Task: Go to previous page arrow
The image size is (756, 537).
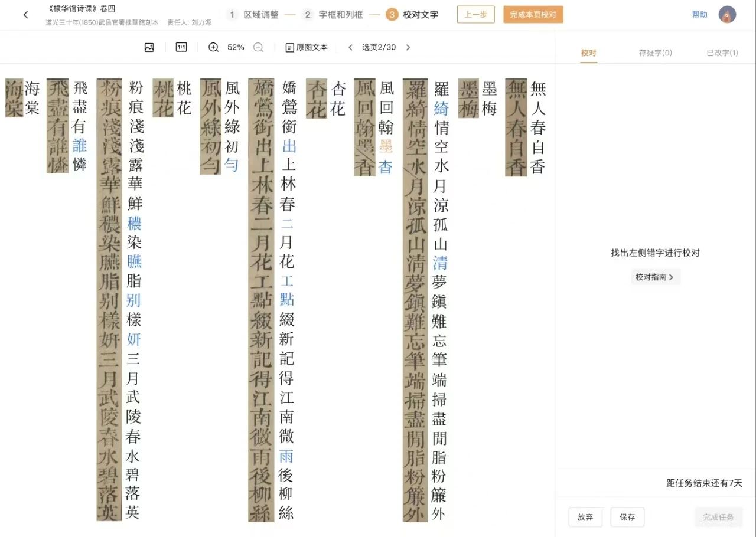Action: [350, 47]
